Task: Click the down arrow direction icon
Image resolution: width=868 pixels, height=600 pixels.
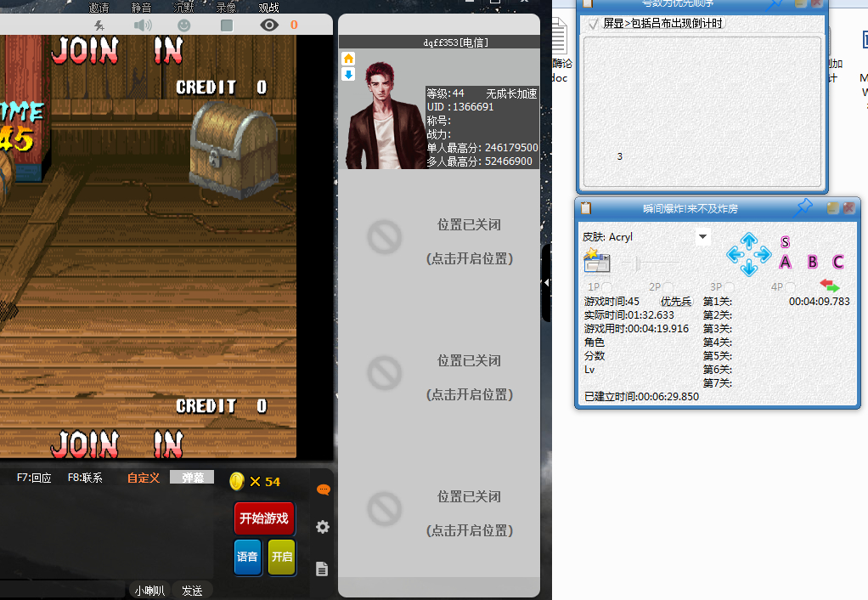Action: pyautogui.click(x=749, y=269)
